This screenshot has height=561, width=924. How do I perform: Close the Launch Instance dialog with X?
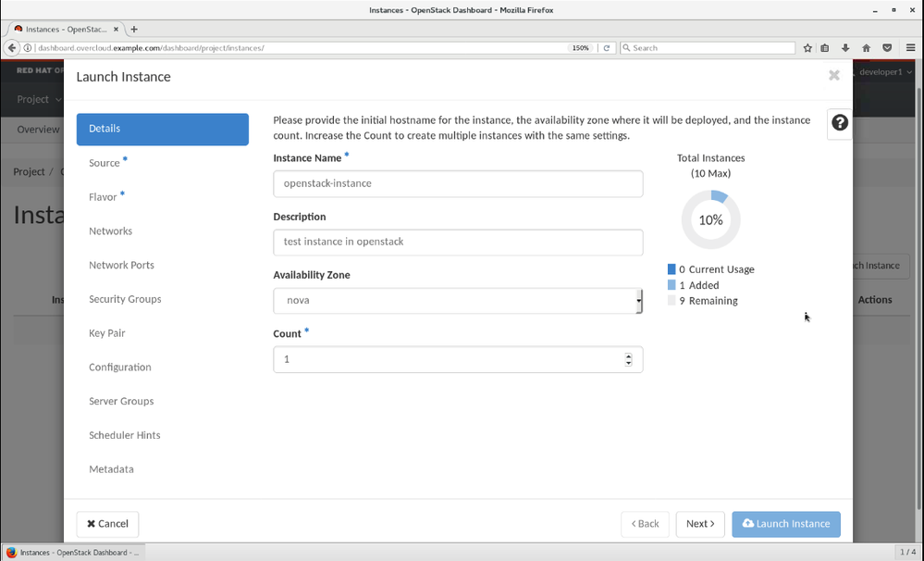click(x=833, y=76)
